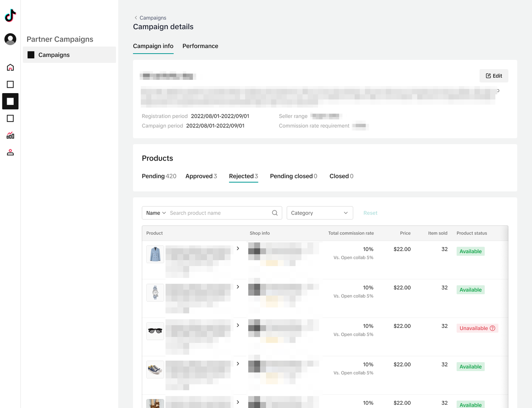Select the Approved products tab
Screen dimensions: 532x408
point(201,176)
